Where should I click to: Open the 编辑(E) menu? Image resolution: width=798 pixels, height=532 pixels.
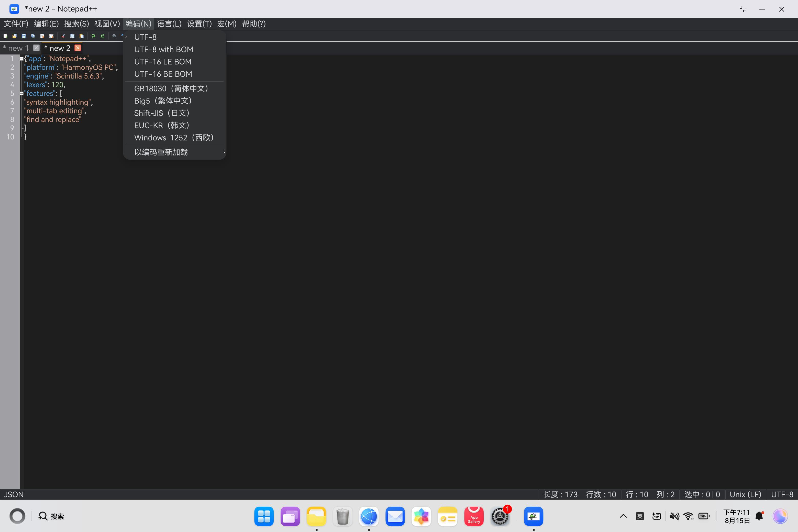pyautogui.click(x=46, y=24)
